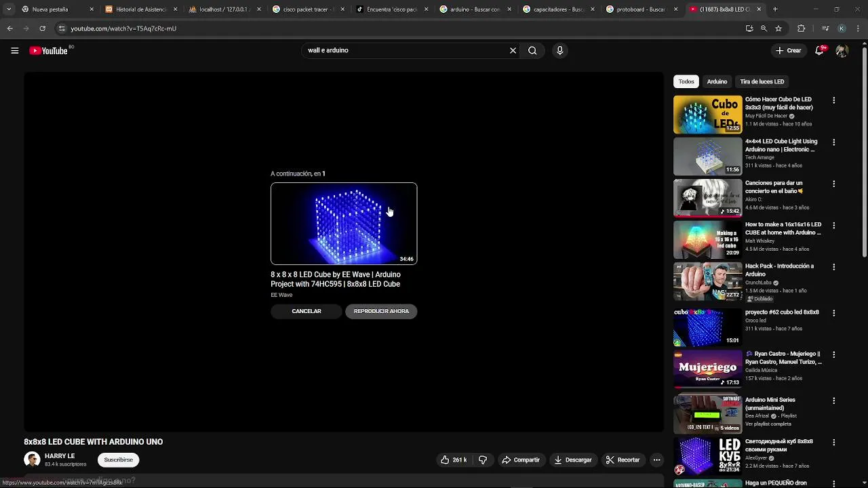This screenshot has width=868, height=488.
Task: Click the browser address bar URL
Action: pyautogui.click(x=123, y=28)
